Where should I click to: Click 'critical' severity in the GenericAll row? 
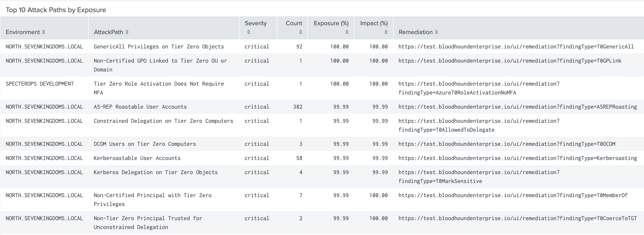click(257, 46)
